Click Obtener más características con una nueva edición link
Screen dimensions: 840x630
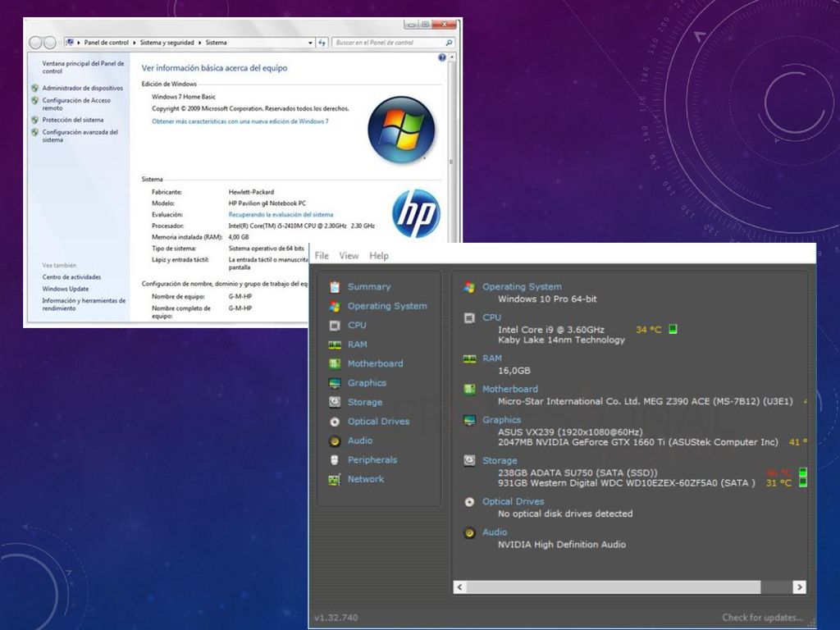(x=240, y=121)
